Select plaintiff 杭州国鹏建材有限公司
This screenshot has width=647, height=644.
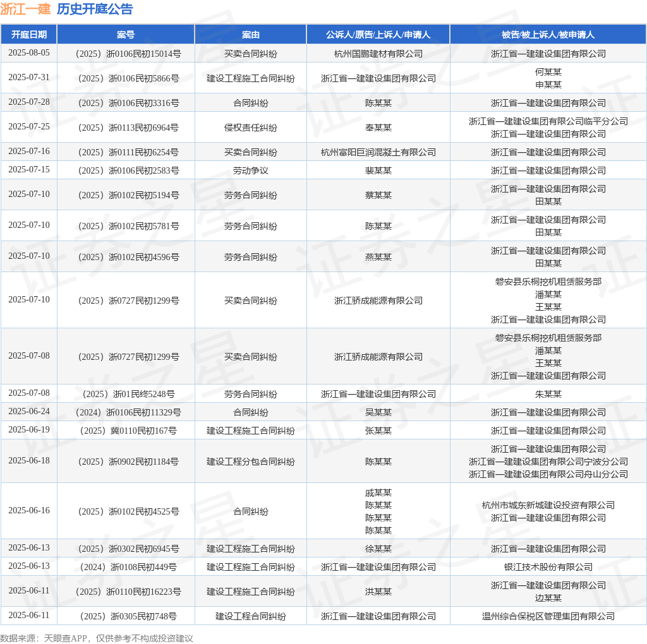[x=378, y=54]
